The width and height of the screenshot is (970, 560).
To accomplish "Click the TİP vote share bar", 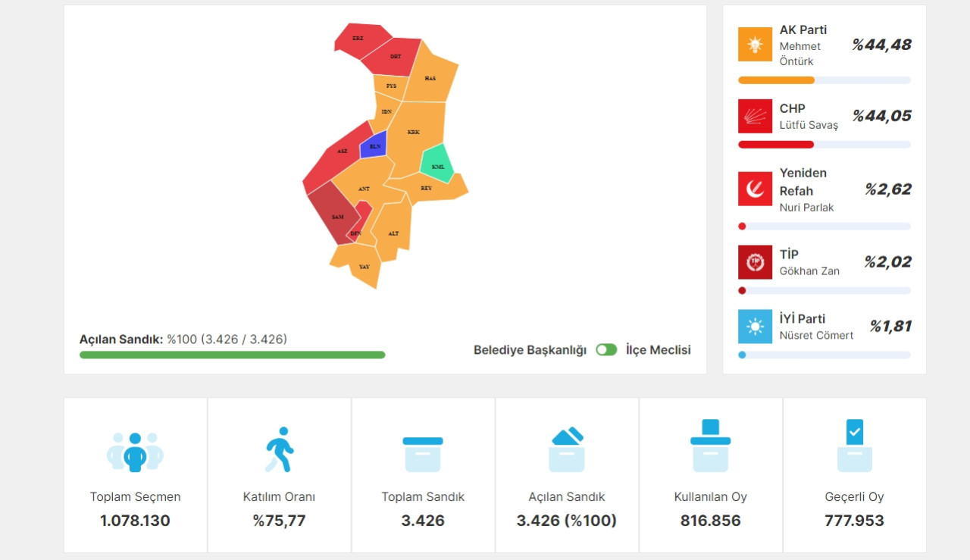I will pyautogui.click(x=824, y=290).
